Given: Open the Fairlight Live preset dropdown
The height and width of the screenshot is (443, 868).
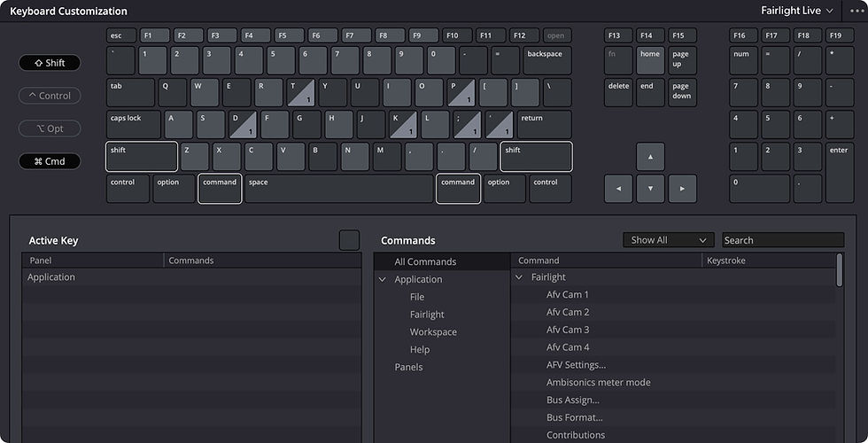Looking at the screenshot, I should point(796,11).
